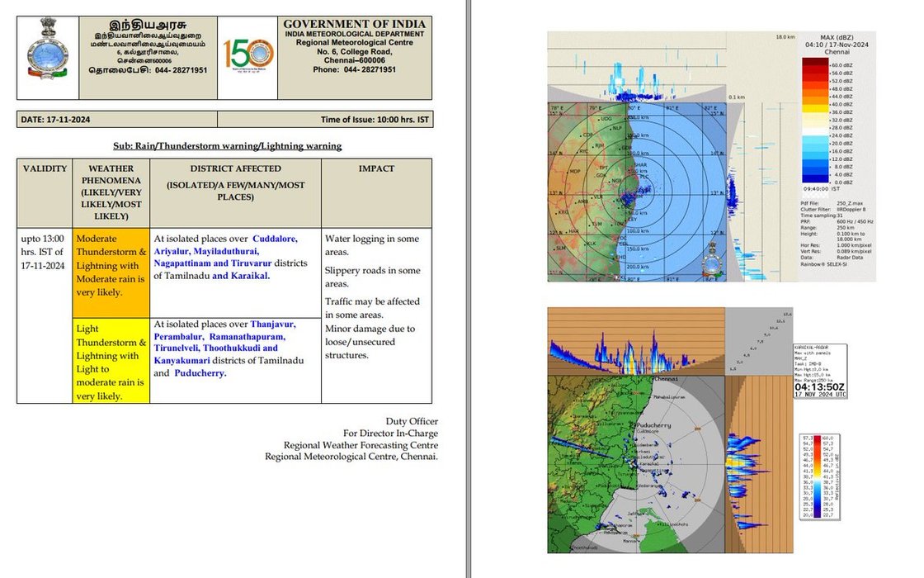The image size is (924, 578).
Task: Click the India Meteorological Department emblem logo
Action: point(47,49)
